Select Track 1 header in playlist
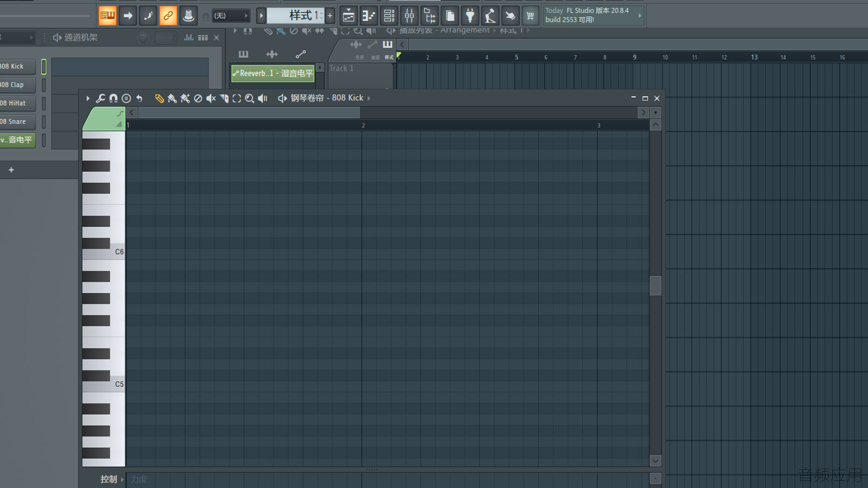 pos(360,75)
